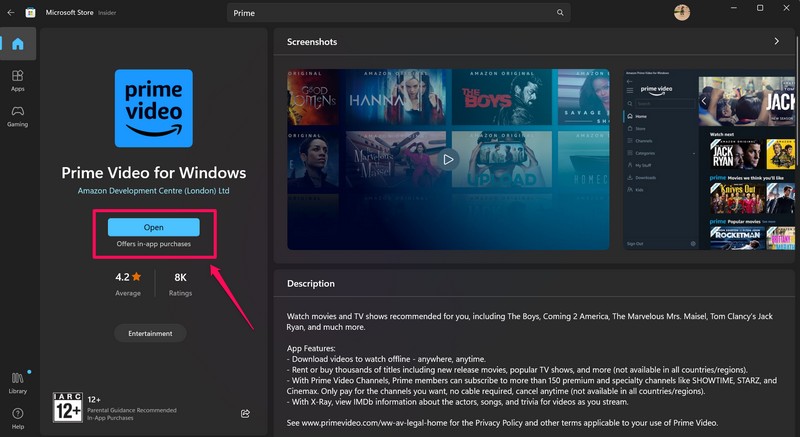Play the video in first screenshot
800x437 pixels.
tap(448, 158)
